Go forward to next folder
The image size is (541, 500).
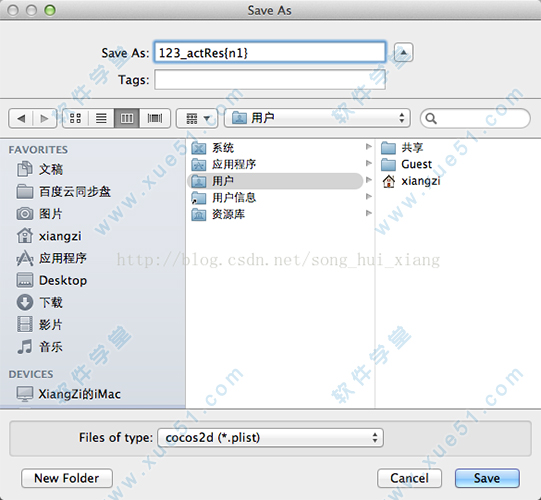pyautogui.click(x=45, y=118)
